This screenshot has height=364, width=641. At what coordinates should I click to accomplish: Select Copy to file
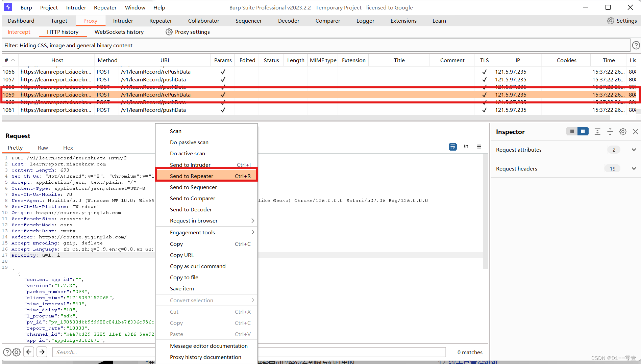(206, 277)
